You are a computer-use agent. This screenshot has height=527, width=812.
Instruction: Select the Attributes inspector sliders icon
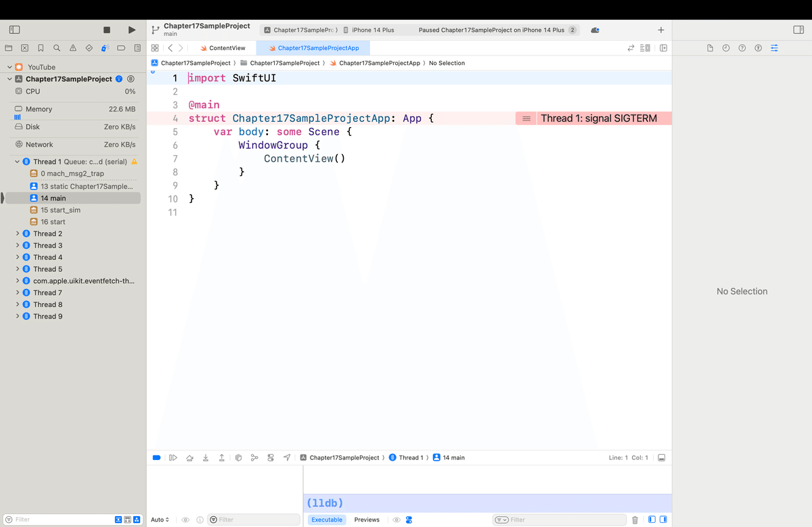[774, 48]
